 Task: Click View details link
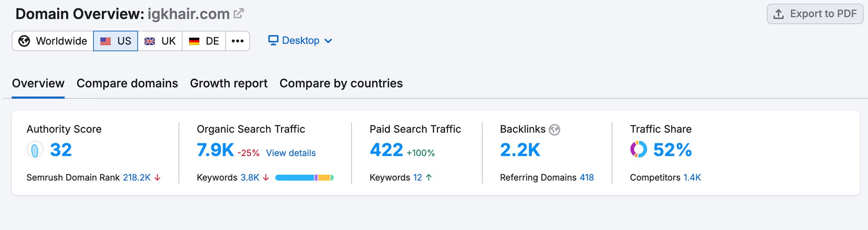point(291,153)
